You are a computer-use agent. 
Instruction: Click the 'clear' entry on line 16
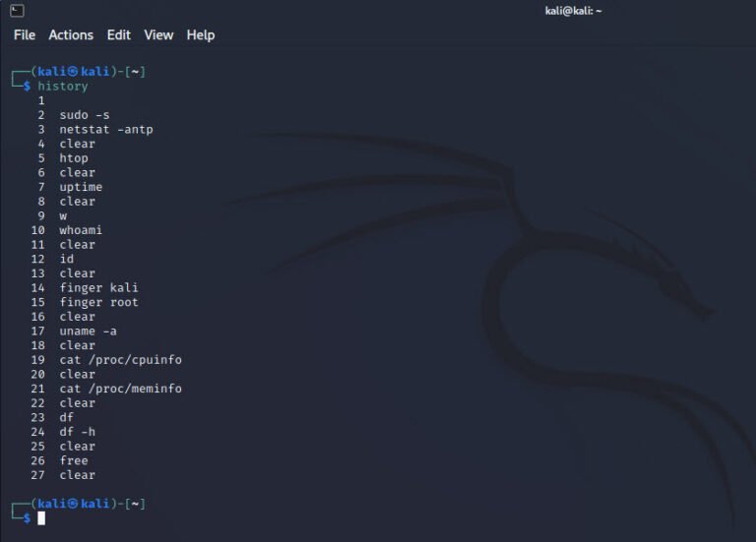point(78,317)
